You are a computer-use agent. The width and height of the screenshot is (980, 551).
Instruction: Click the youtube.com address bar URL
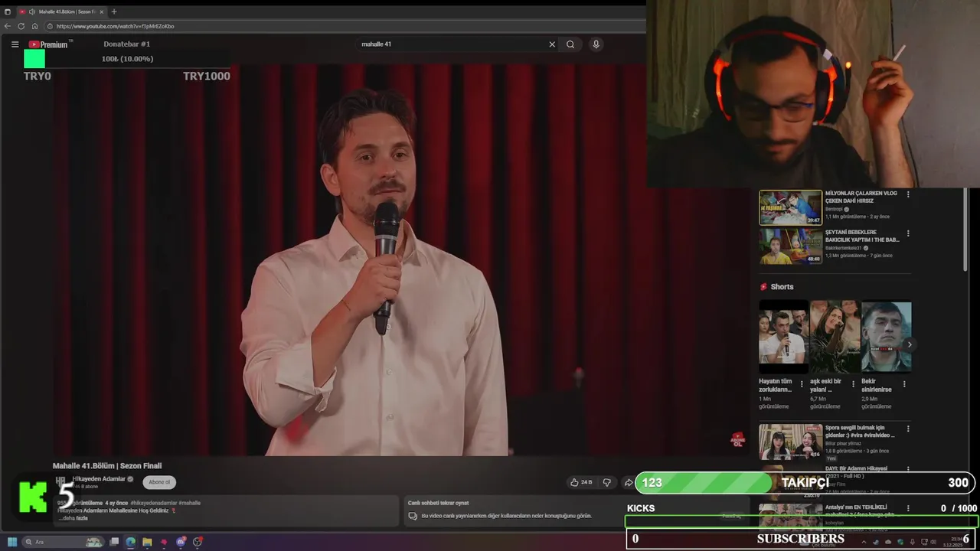[115, 26]
